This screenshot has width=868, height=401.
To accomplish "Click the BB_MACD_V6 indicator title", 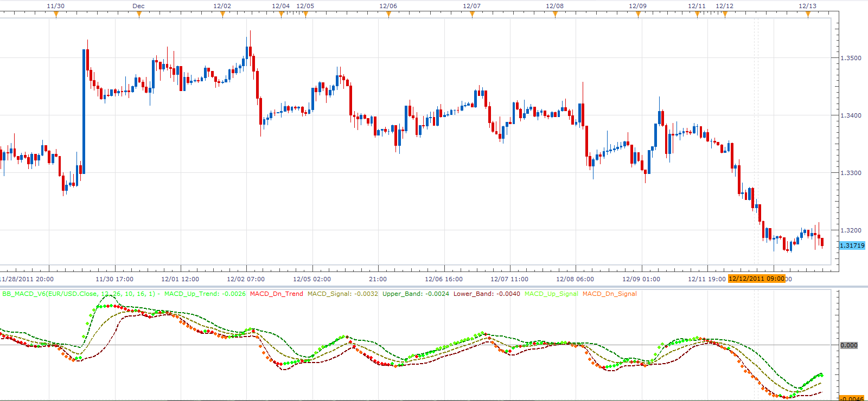I will click(x=79, y=294).
